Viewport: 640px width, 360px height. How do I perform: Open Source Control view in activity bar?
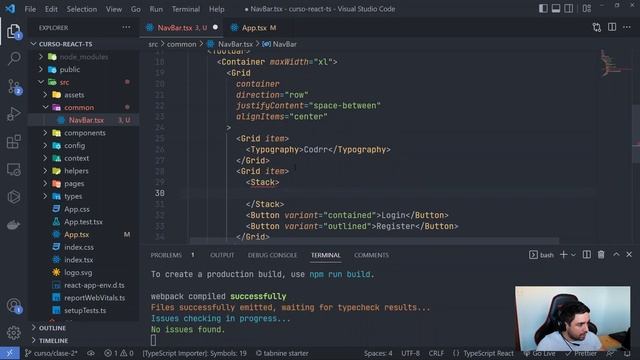[x=14, y=86]
